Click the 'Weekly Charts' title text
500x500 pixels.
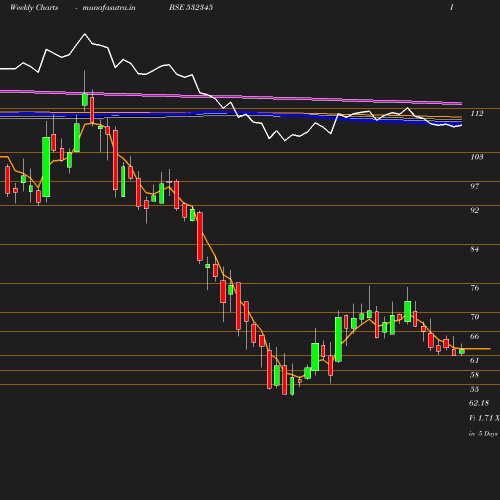click(x=34, y=7)
